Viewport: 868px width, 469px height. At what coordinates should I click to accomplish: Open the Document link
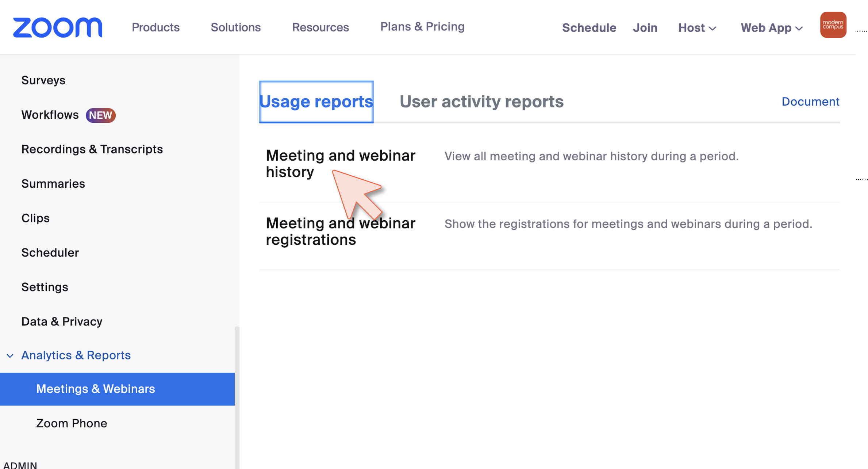[x=810, y=102]
